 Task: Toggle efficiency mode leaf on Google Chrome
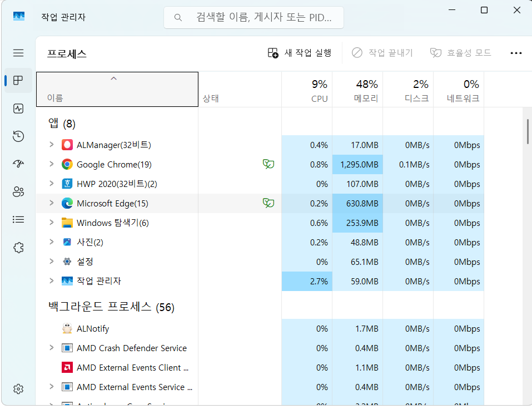[x=269, y=164]
